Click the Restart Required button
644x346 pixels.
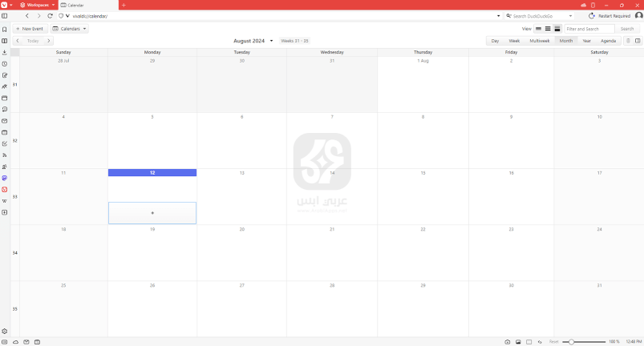click(x=610, y=16)
